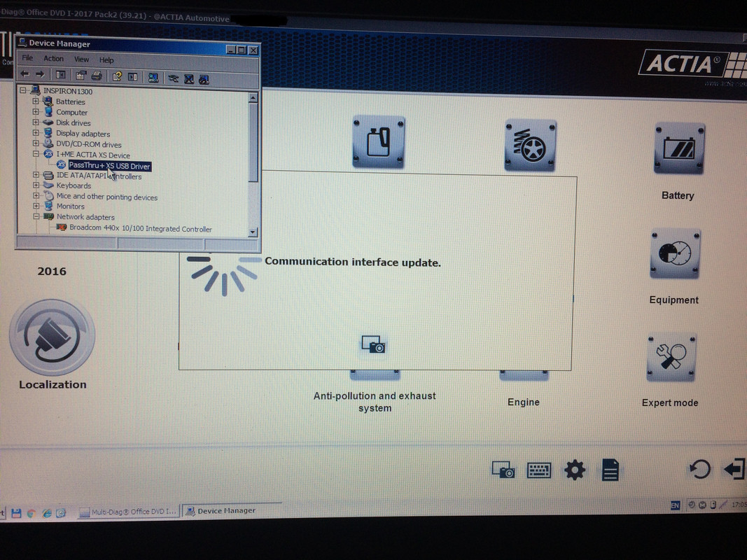This screenshot has height=560, width=747.
Task: Launch Internet Explorer from quick launch
Action: [47, 513]
